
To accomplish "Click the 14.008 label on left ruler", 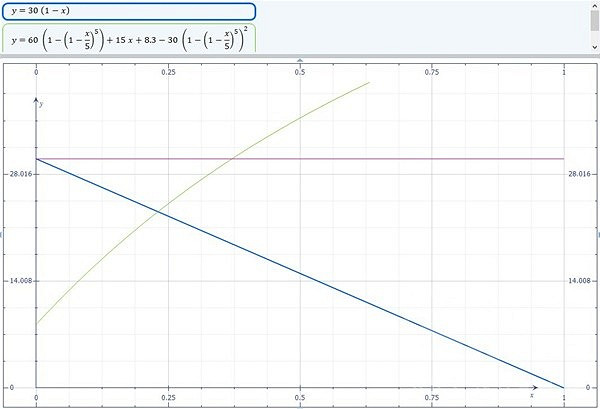I will [x=19, y=280].
